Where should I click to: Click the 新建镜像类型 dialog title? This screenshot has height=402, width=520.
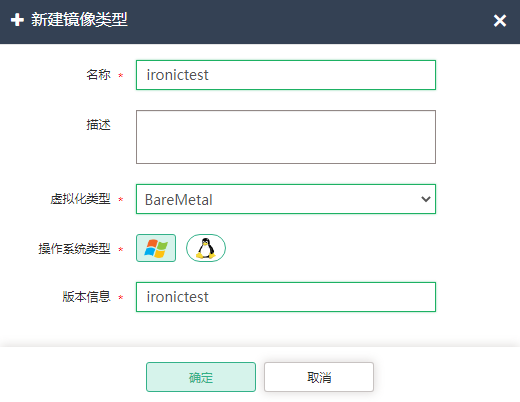click(x=79, y=20)
